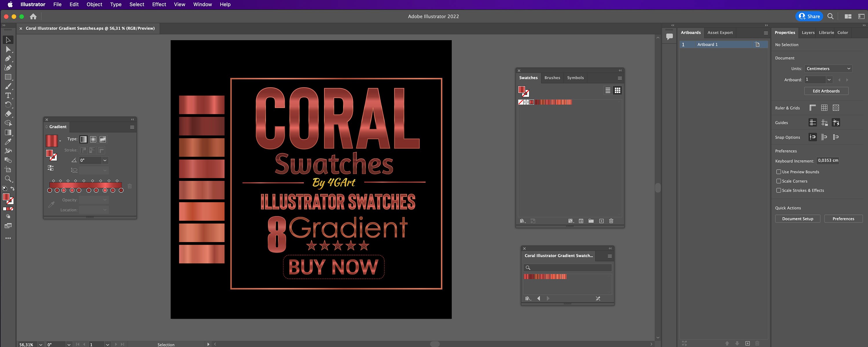
Task: Select radial gradient type in Gradient panel
Action: coord(93,139)
